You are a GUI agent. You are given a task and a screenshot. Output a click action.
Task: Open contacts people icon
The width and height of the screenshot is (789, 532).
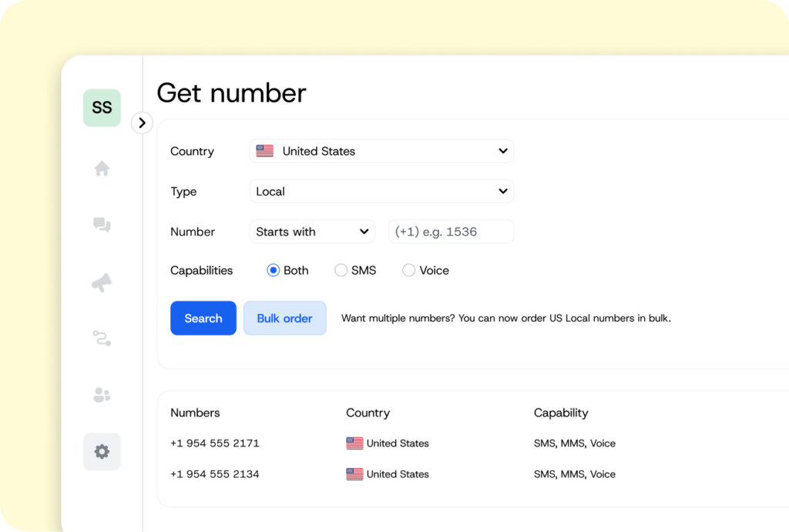coord(102,395)
